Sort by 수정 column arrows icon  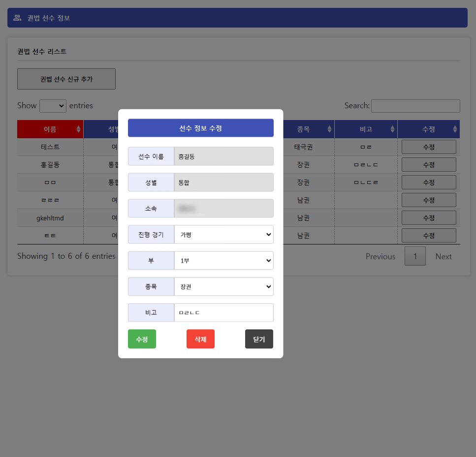[455, 129]
